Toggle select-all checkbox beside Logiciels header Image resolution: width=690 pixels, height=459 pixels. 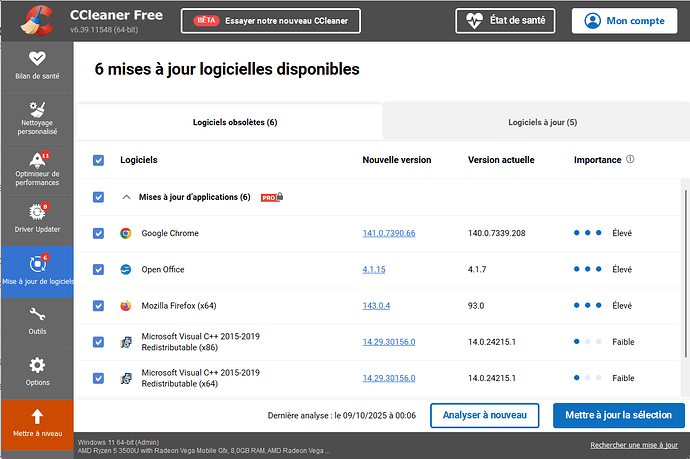point(98,160)
